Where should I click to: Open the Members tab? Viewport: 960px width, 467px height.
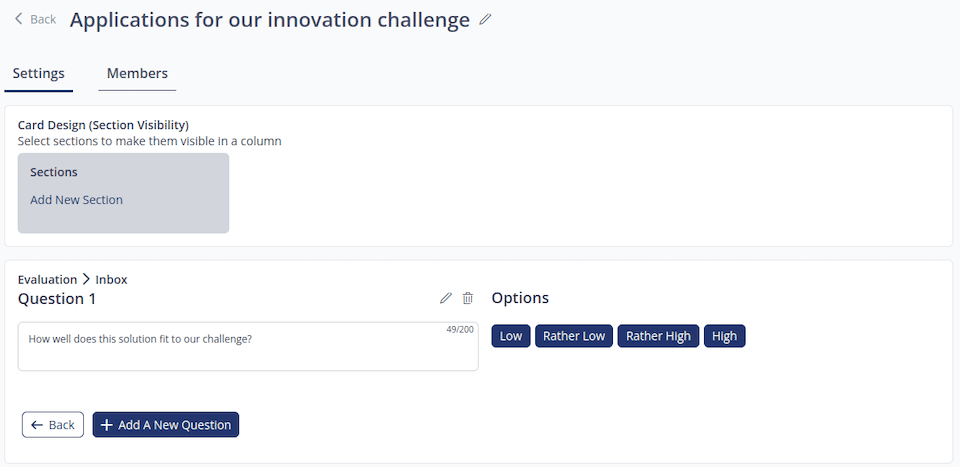click(137, 74)
